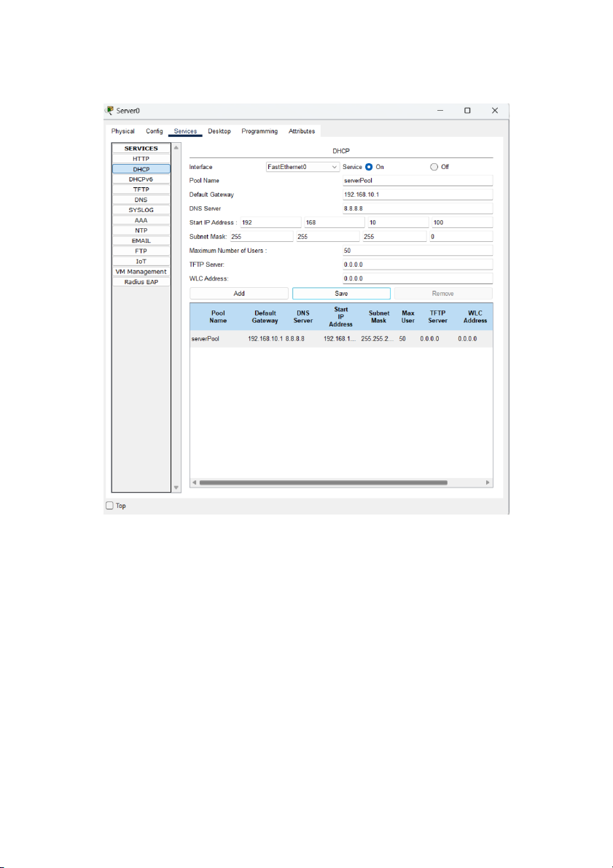Viewport: 613px width, 868px height.
Task: Click the Max User column header
Action: tap(408, 316)
